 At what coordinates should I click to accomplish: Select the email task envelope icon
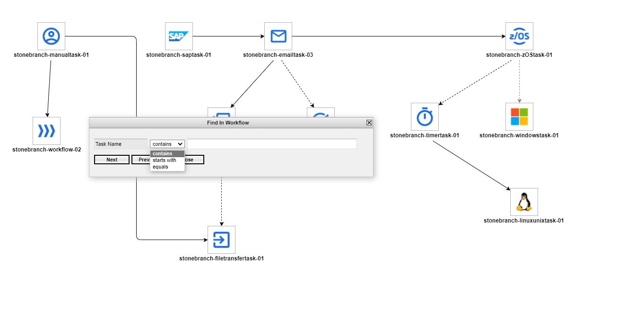coord(278,36)
